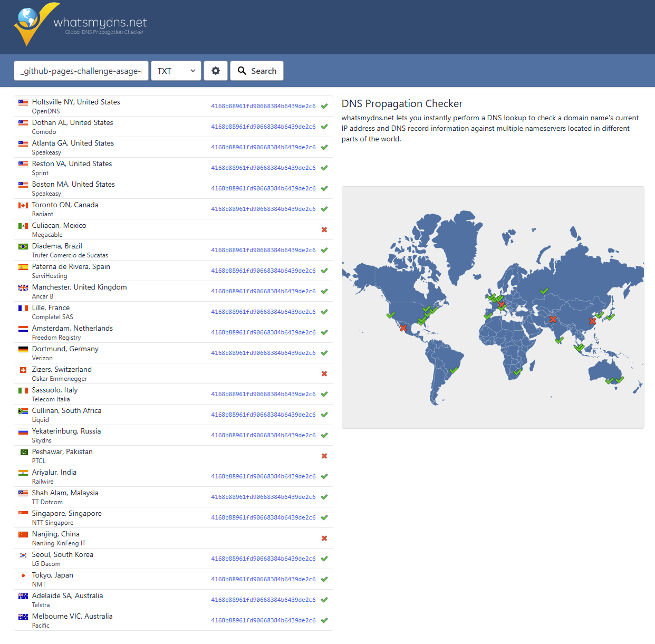Open the TXT record type dropdown
Image resolution: width=655 pixels, height=644 pixels.
(176, 71)
